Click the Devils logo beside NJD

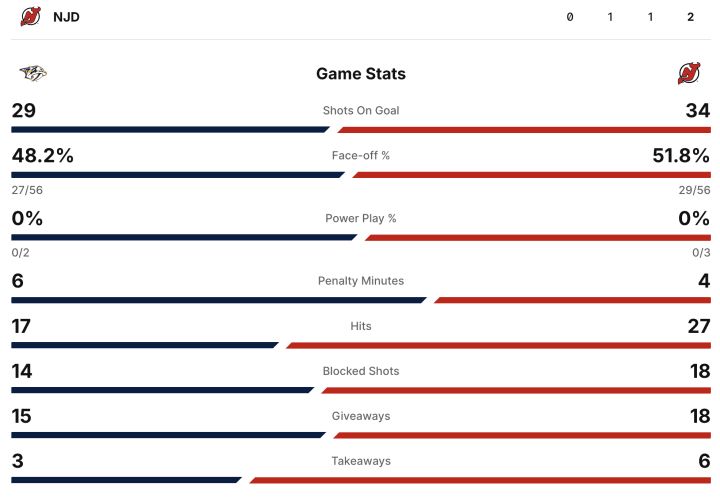(x=31, y=16)
